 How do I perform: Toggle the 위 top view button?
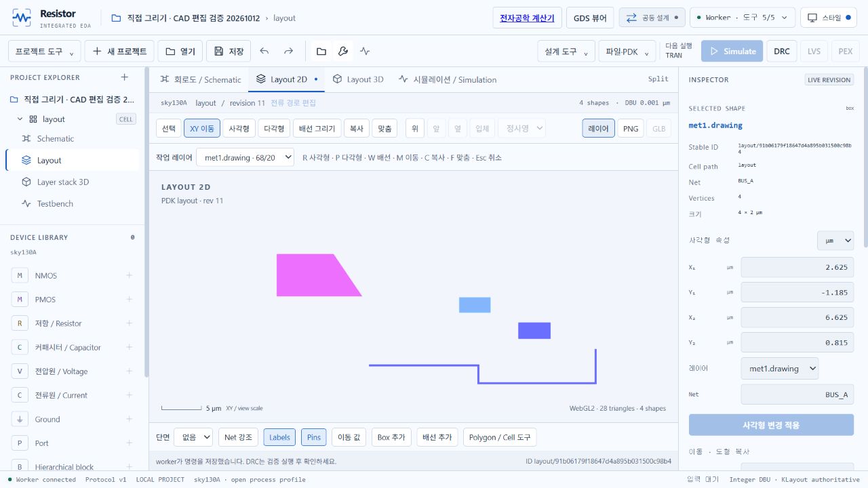[414, 128]
